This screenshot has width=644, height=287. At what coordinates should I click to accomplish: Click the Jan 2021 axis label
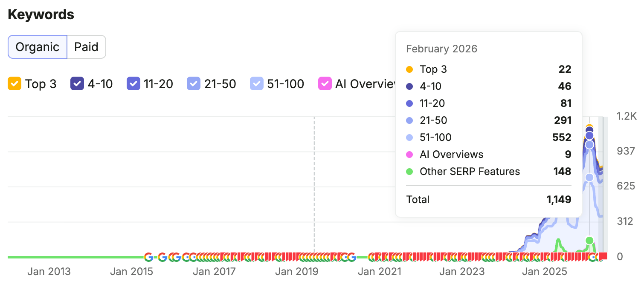(x=380, y=272)
